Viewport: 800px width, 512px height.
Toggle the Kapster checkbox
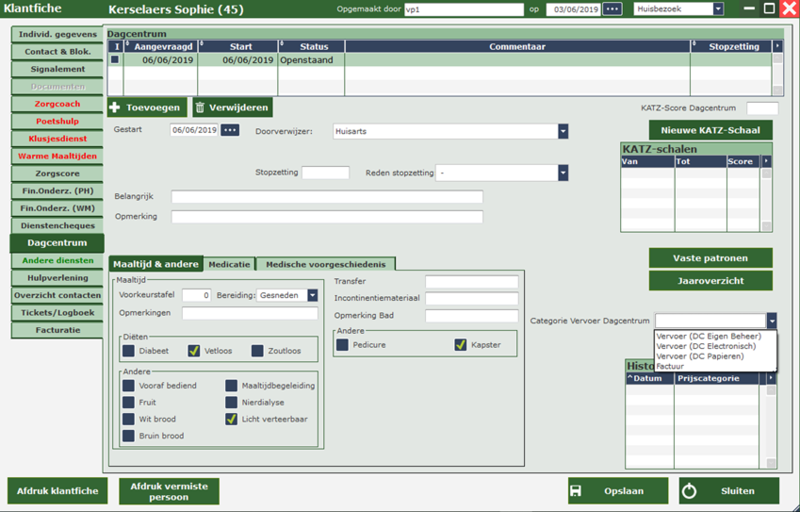point(460,345)
